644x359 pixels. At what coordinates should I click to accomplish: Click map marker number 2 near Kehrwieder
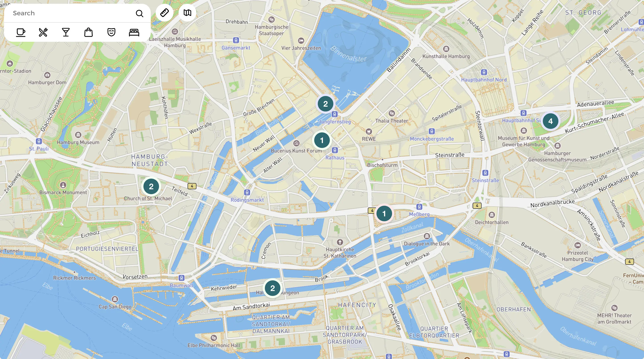[x=272, y=288]
